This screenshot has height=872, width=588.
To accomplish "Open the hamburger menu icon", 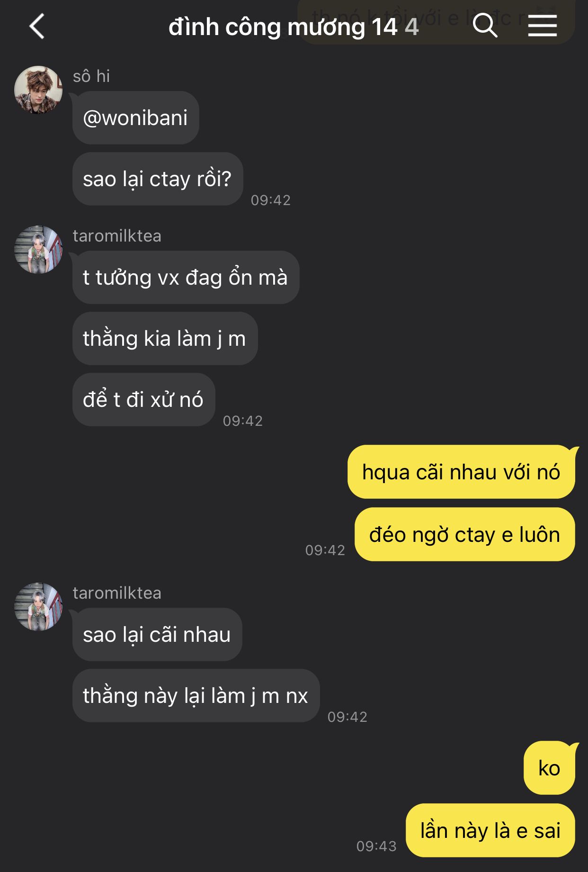I will pos(543,25).
